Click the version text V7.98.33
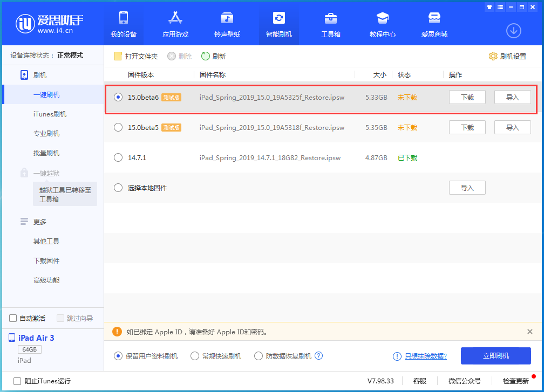544x392 pixels. coord(380,381)
